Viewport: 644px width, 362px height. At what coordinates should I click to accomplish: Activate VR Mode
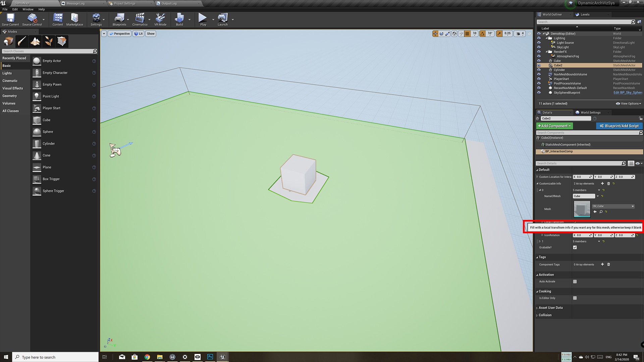click(161, 19)
